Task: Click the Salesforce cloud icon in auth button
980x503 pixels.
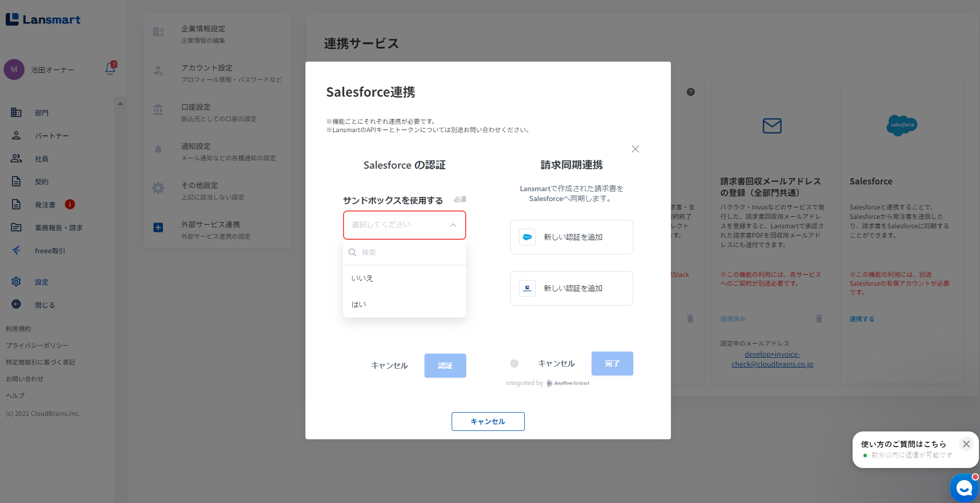Action: [x=527, y=237]
